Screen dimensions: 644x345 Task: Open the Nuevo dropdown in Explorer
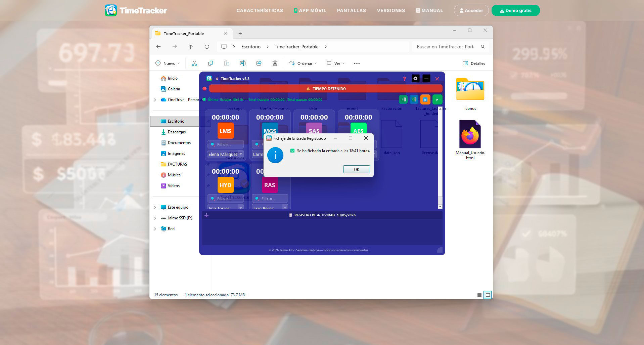[x=168, y=63]
